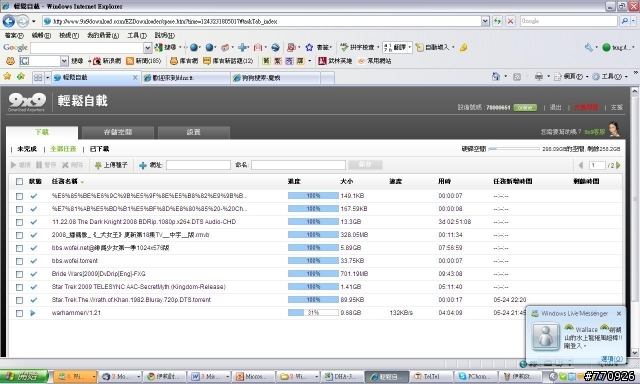Open the Google toolbar search box dropdown

coord(148,48)
